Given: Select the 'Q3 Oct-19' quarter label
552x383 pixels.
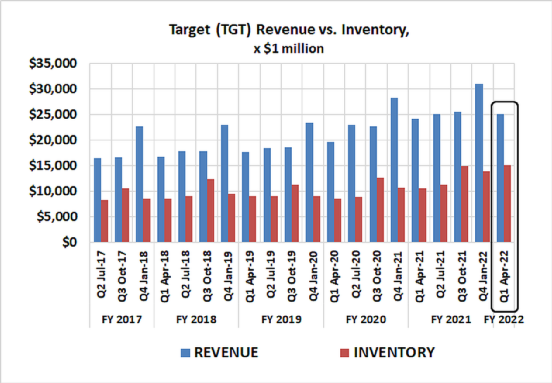Looking at the screenshot, I should coord(292,276).
